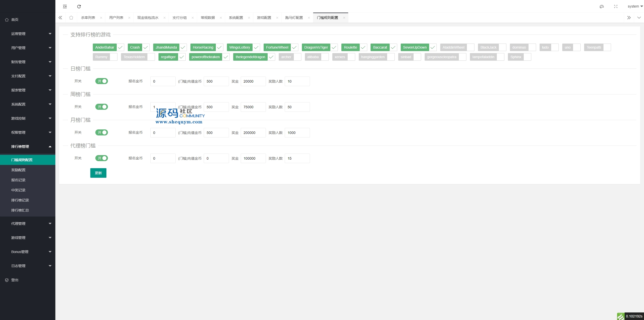Image resolution: width=644 pixels, height=320 pixels.
Task: Toggle fullscreen mode icon
Action: click(x=616, y=7)
